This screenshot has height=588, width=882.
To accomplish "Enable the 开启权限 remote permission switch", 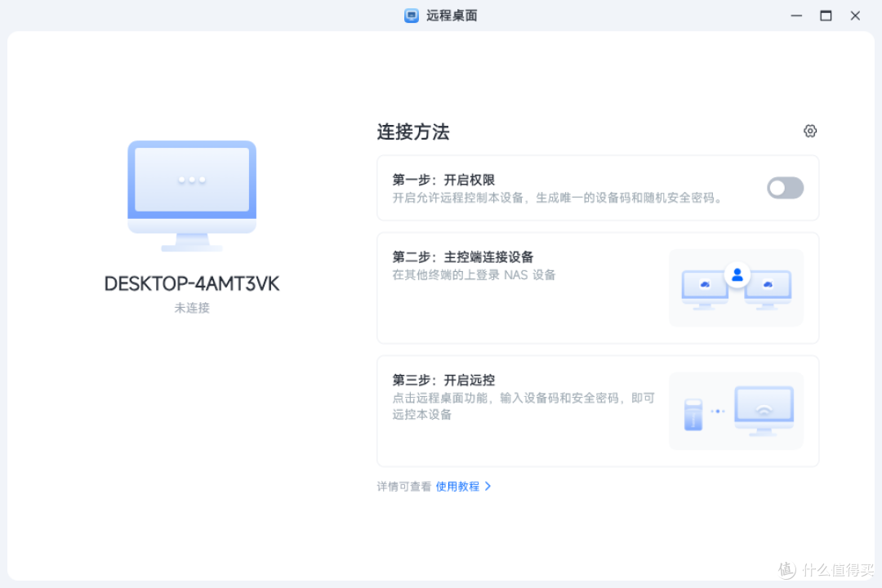I will tap(785, 188).
